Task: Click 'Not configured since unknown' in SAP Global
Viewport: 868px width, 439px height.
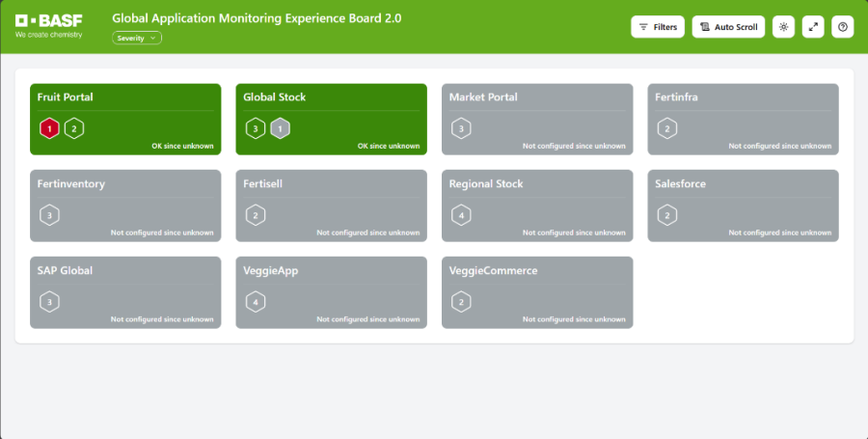Action: pyautogui.click(x=162, y=319)
